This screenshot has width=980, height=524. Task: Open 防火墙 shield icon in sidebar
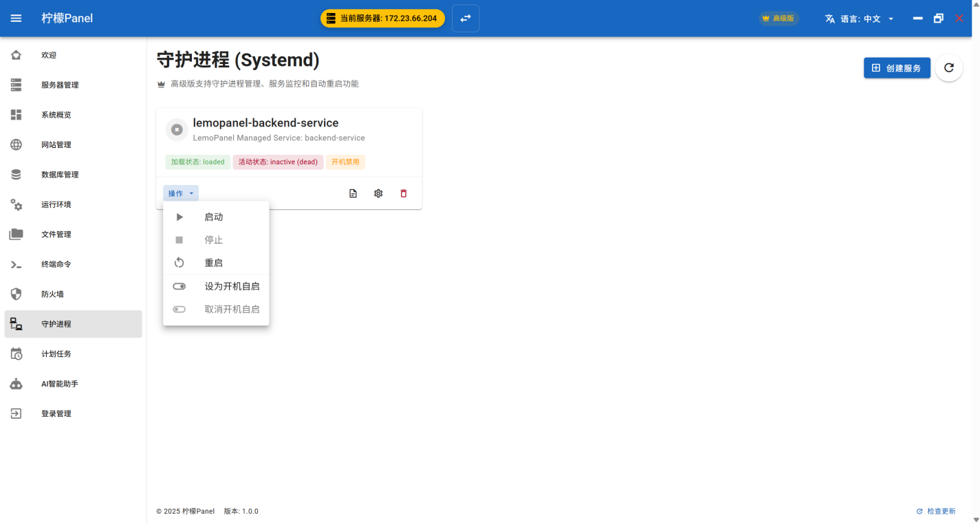coord(17,294)
